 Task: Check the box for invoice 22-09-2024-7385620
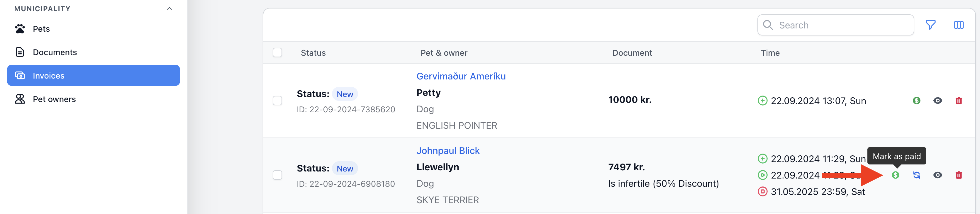coord(277,101)
